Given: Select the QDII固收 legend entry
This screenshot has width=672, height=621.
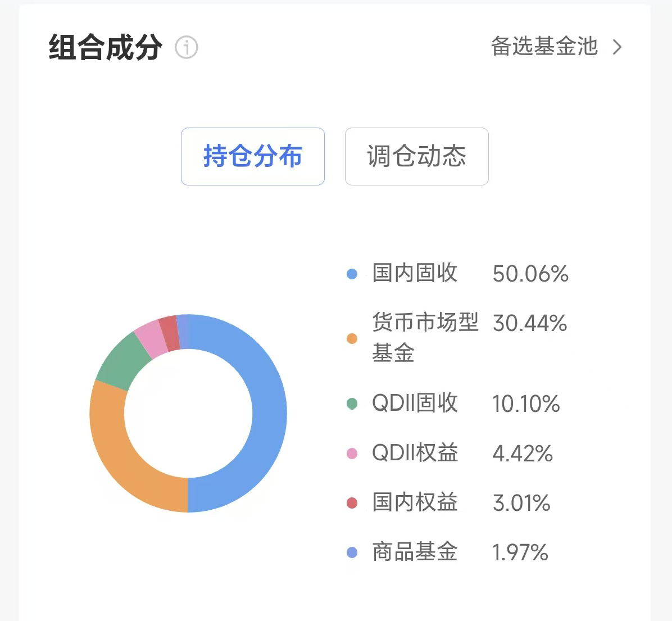Looking at the screenshot, I should point(415,404).
